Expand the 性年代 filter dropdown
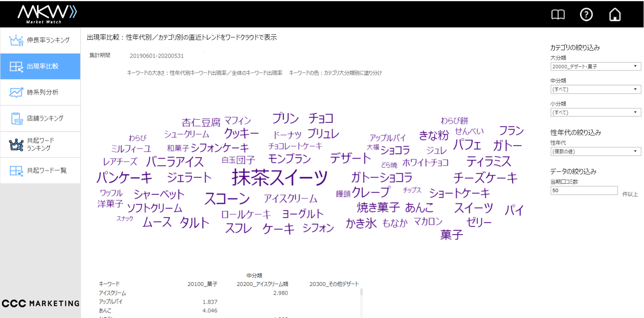Viewport: 644px width, 318px height. [595, 151]
